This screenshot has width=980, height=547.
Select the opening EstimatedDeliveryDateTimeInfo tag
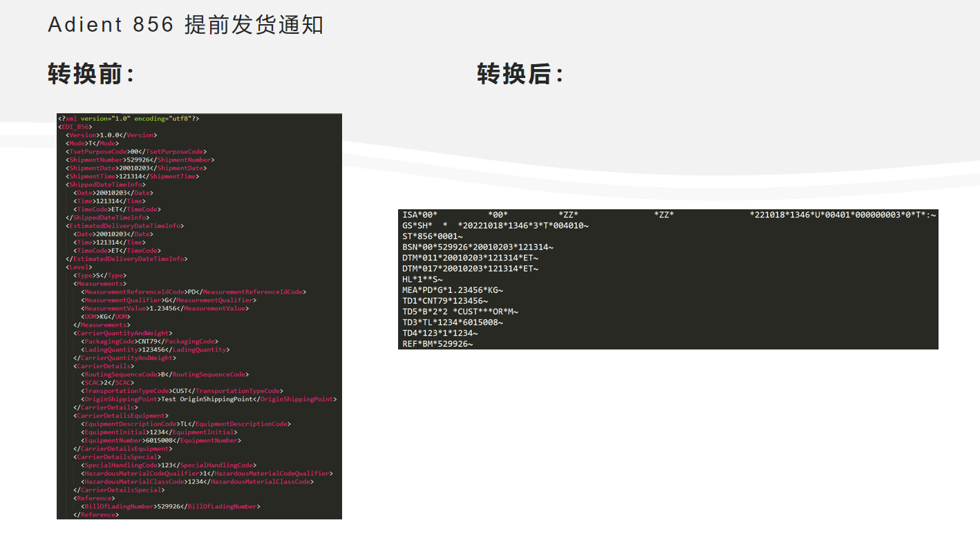[x=124, y=226]
